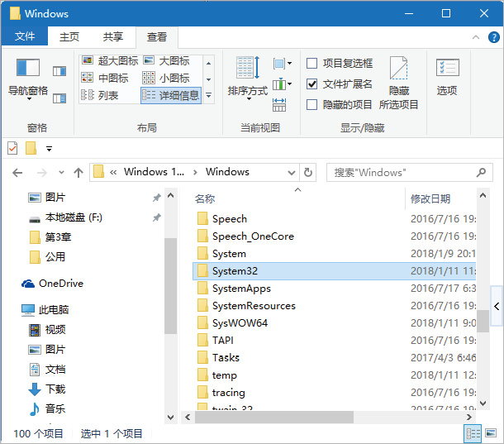Select Extra large icons (超大图标) layout
504x444 pixels.
110,61
